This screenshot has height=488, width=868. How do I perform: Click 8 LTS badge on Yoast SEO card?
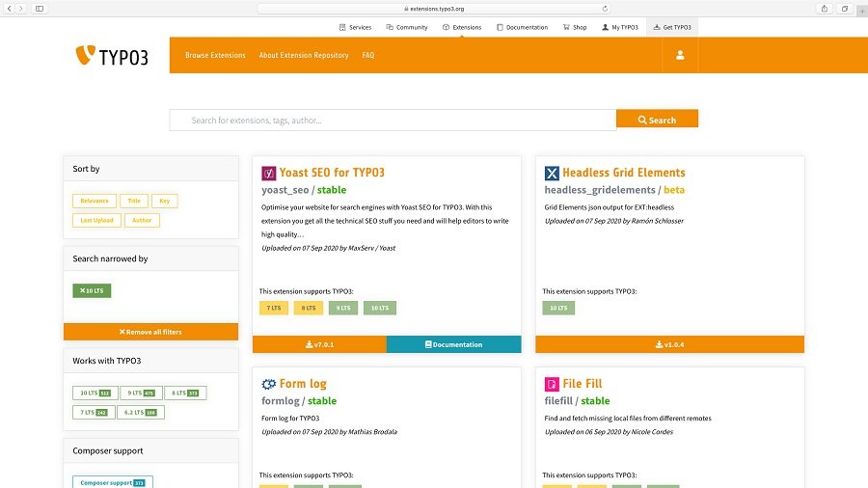(309, 308)
